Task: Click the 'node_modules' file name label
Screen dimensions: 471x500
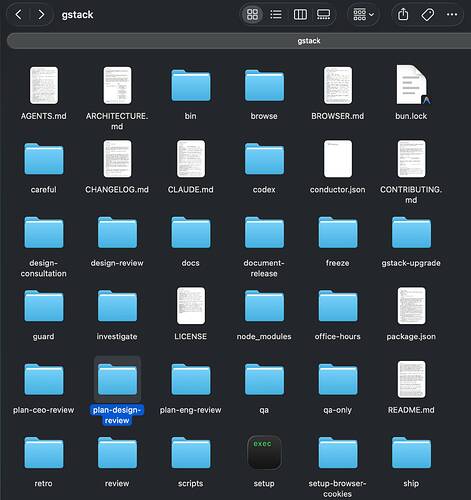Action: 264,336
